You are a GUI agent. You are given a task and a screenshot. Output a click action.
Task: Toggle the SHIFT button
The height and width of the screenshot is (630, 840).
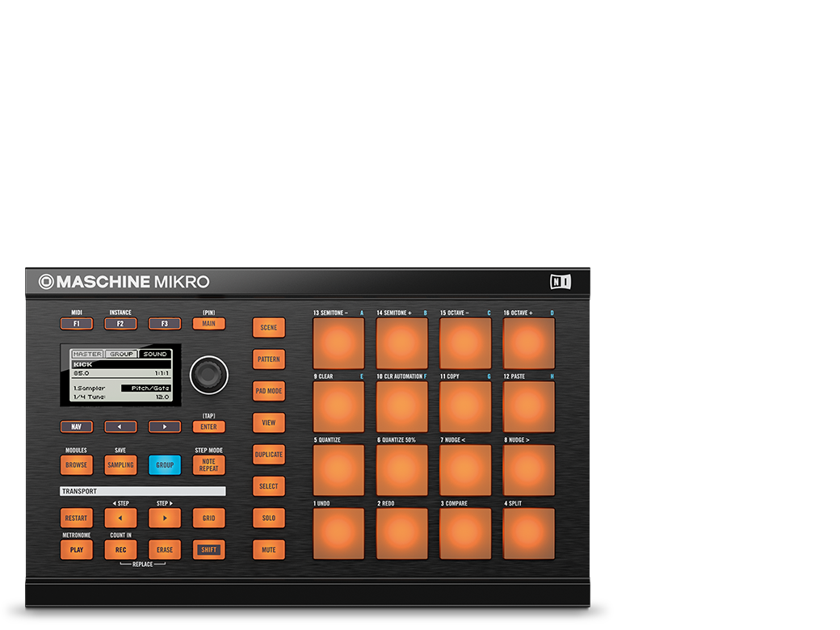209,550
